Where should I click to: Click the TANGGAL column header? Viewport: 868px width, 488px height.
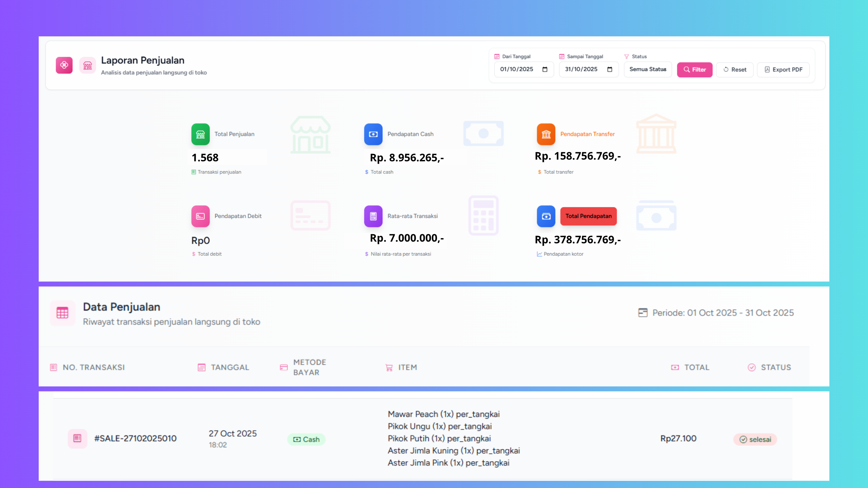[x=230, y=367]
